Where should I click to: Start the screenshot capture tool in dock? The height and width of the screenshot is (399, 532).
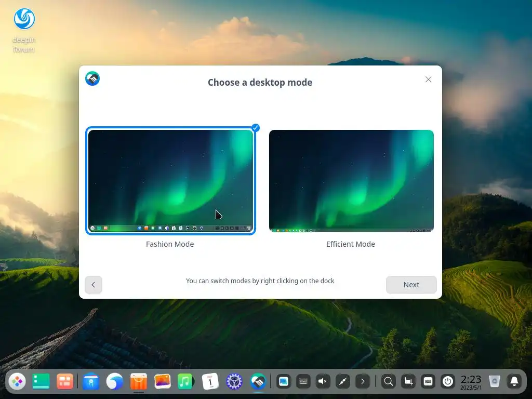(x=408, y=382)
